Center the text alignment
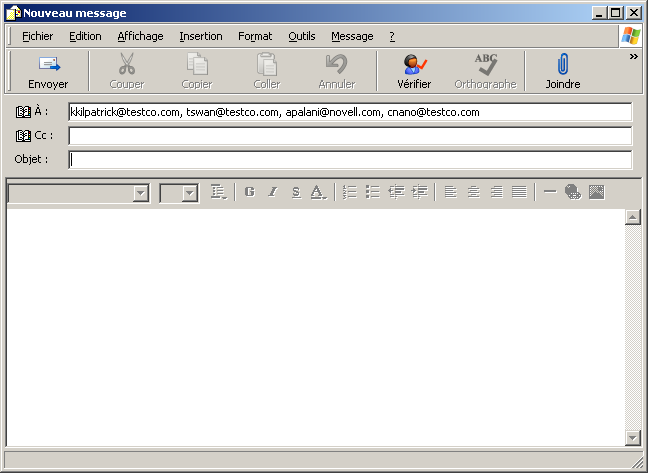Image resolution: width=648 pixels, height=473 pixels. [474, 192]
